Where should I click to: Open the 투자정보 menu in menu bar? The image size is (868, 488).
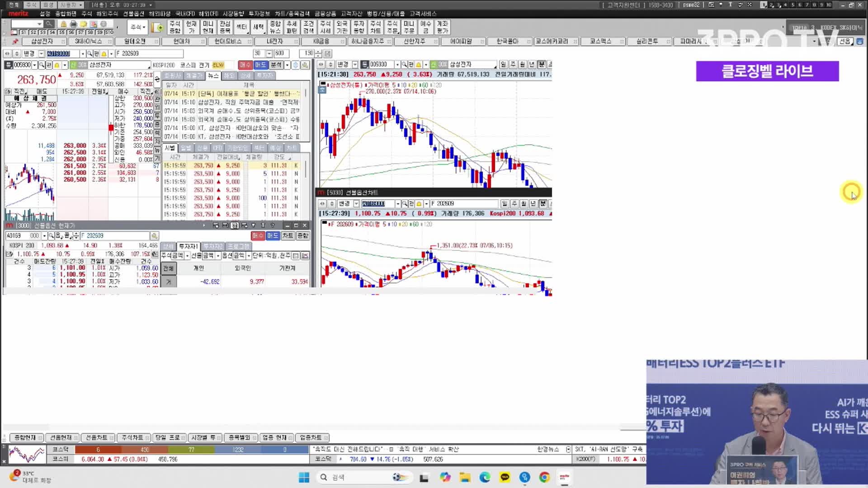[x=259, y=14]
